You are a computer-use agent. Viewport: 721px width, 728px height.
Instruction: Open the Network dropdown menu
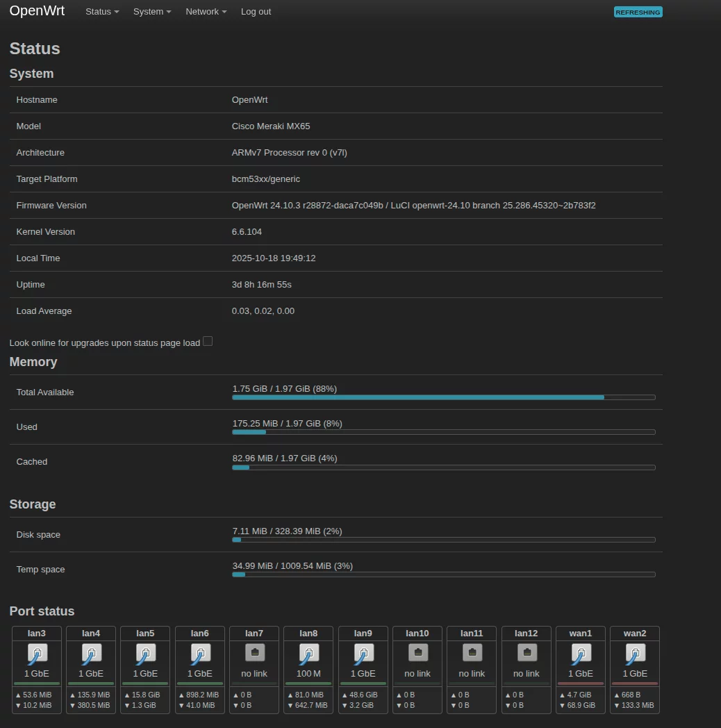pos(206,12)
